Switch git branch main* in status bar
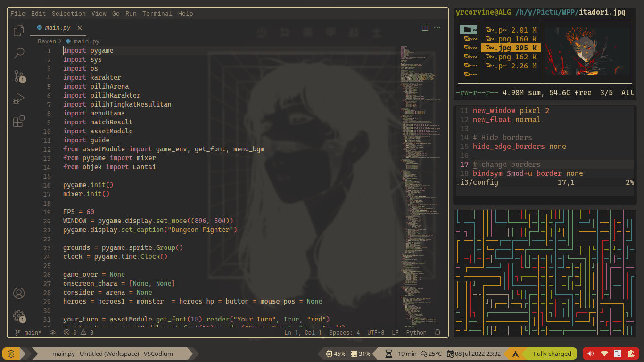 [28, 332]
